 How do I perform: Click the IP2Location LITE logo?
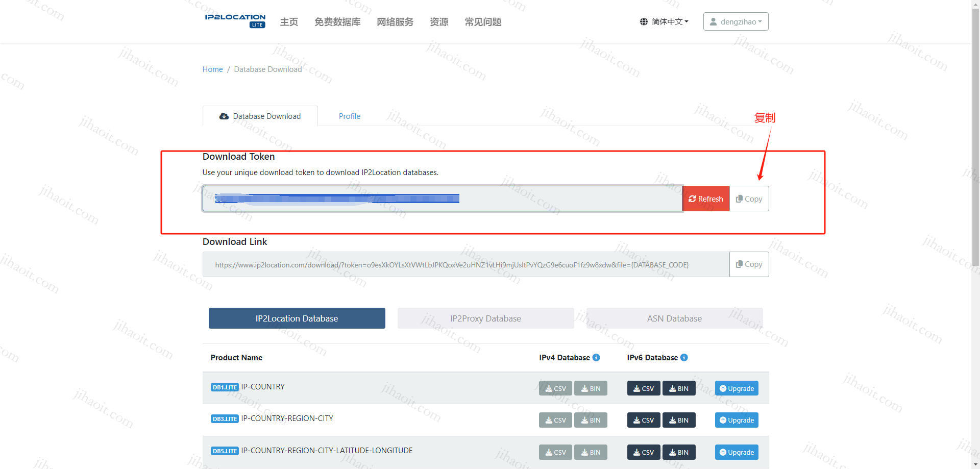235,21
